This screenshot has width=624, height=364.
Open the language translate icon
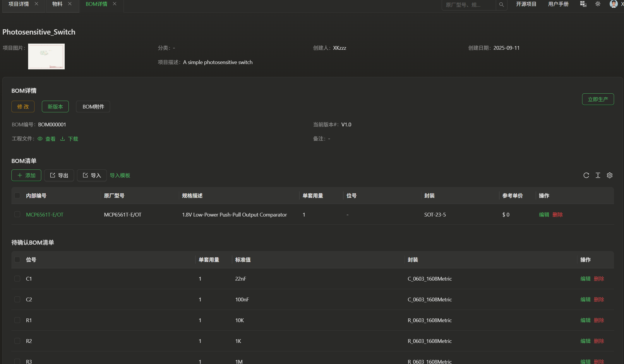click(583, 4)
